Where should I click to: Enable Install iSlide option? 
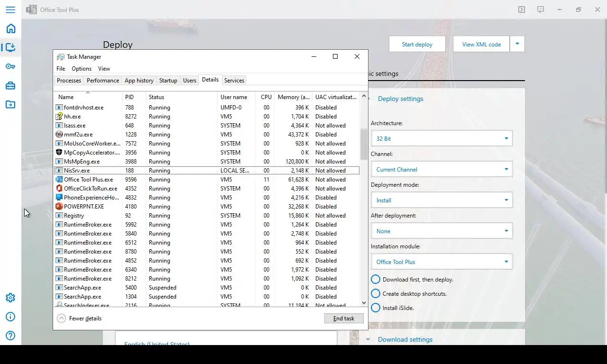tap(376, 308)
